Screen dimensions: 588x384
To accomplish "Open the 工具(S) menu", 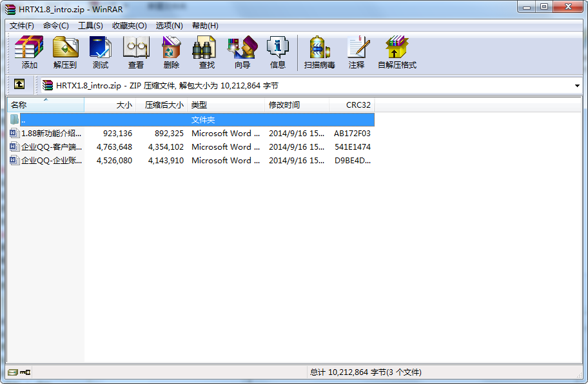I will (x=90, y=26).
